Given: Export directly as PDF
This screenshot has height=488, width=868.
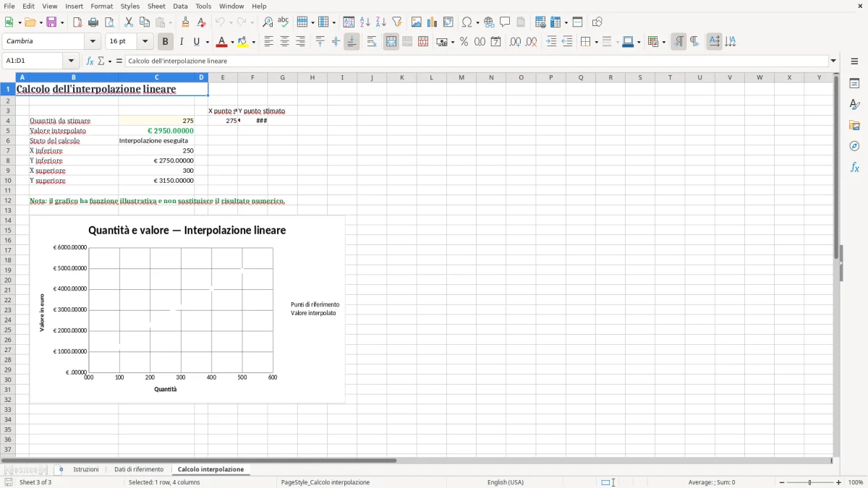Looking at the screenshot, I should pyautogui.click(x=77, y=22).
